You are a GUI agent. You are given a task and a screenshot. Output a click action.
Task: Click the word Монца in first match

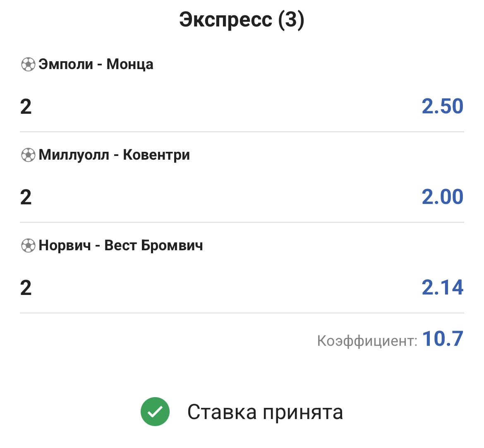[x=130, y=65]
